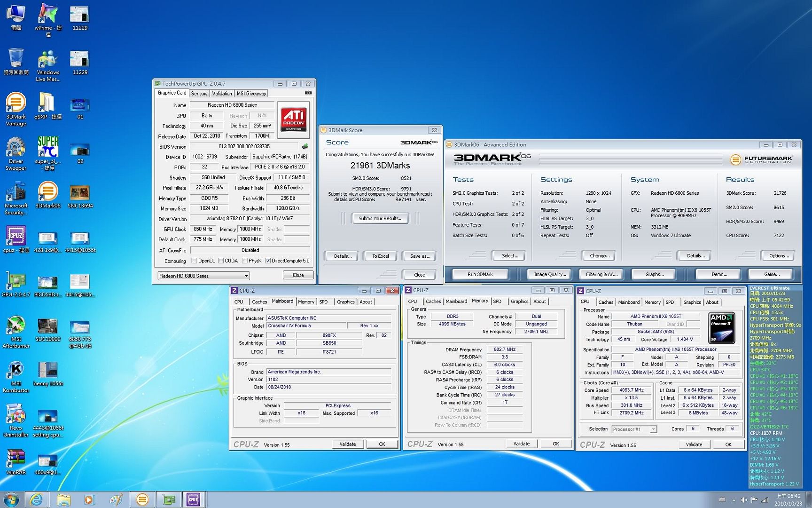Click Submit Your Results button
This screenshot has width=812, height=508.
pos(380,218)
